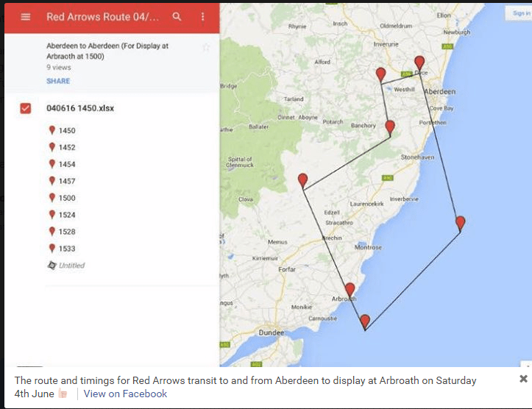Click the 9 views text
Screen dimensions: 532x409
tap(59, 68)
